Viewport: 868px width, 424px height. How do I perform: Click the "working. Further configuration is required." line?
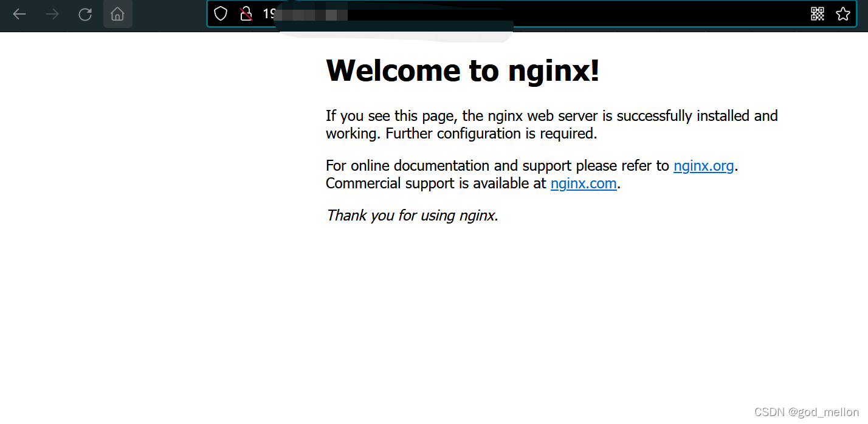tap(461, 133)
